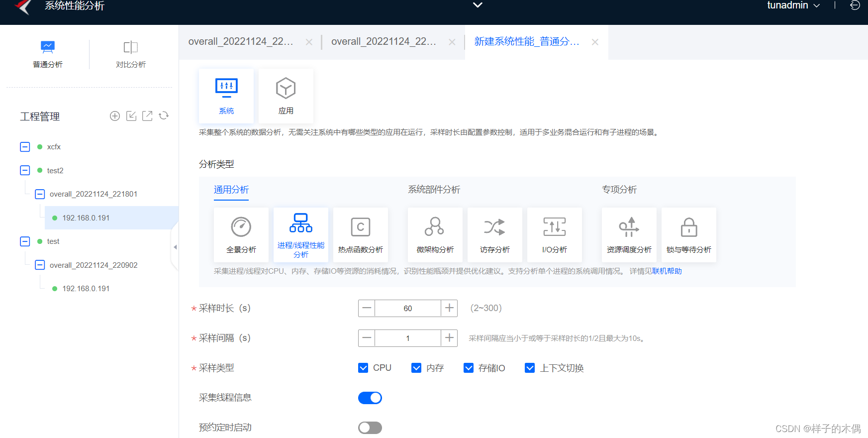Select 热点函数分析 analysis type

pyautogui.click(x=361, y=235)
